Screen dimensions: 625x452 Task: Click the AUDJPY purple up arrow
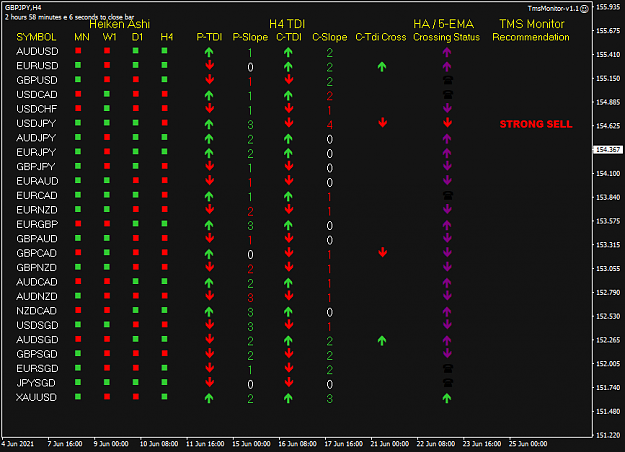(447, 138)
